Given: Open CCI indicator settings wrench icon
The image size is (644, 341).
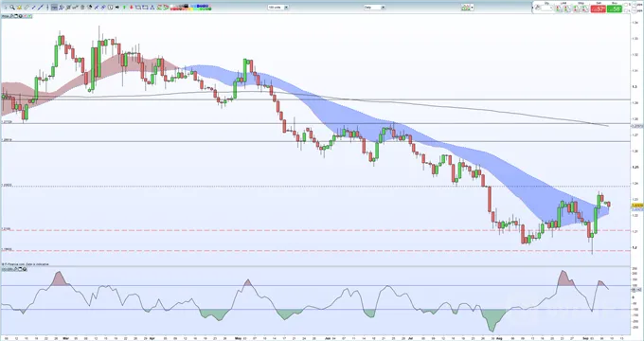Looking at the screenshot, I should coord(15,269).
